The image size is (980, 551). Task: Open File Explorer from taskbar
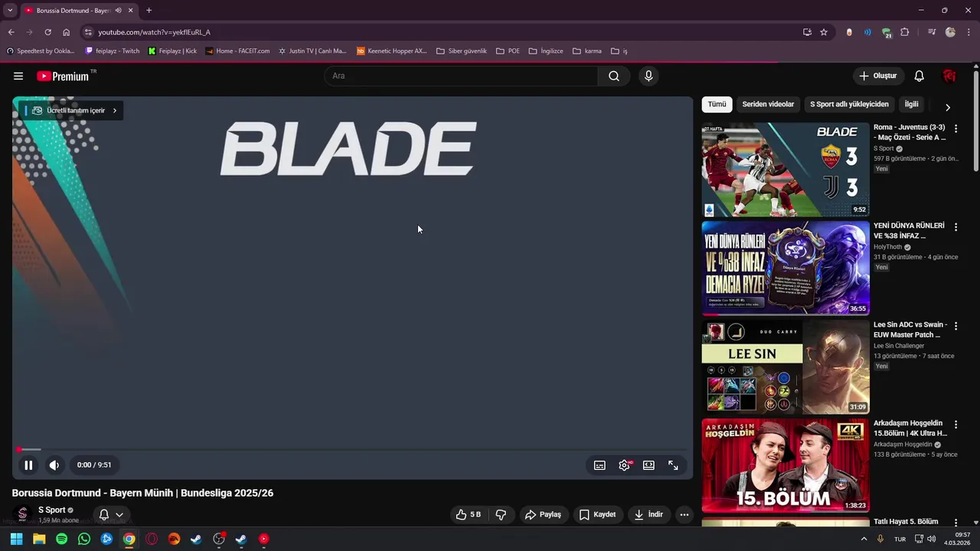(x=39, y=539)
